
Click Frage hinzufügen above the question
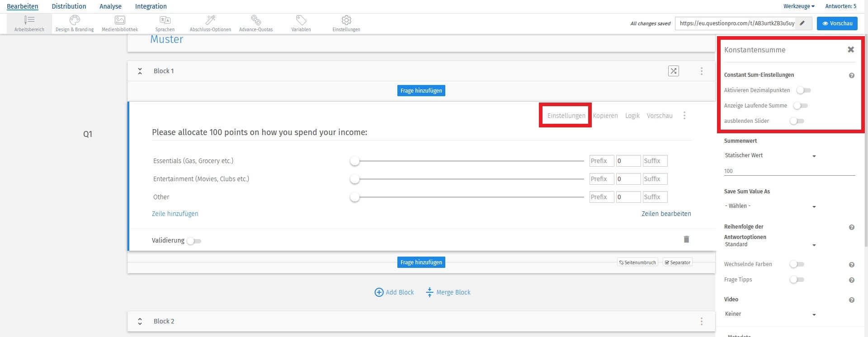(x=421, y=91)
